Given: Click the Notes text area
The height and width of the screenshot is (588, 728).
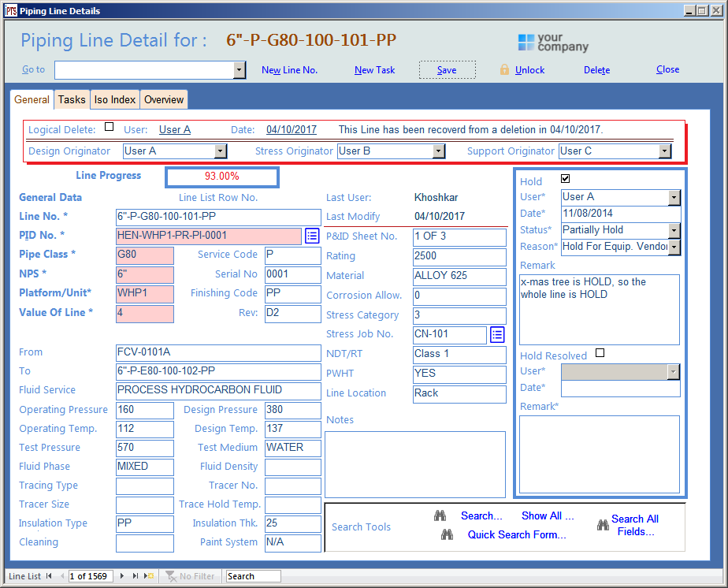Looking at the screenshot, I should click(415, 464).
